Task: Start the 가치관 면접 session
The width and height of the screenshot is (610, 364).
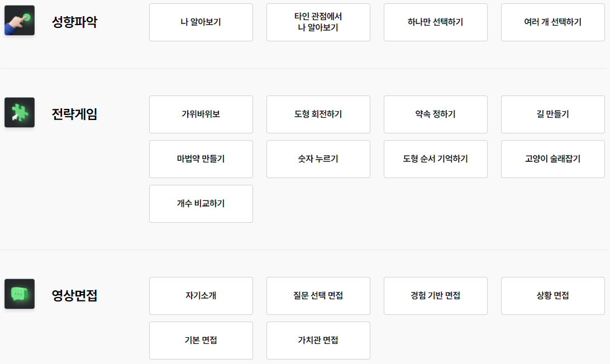Action: point(318,341)
